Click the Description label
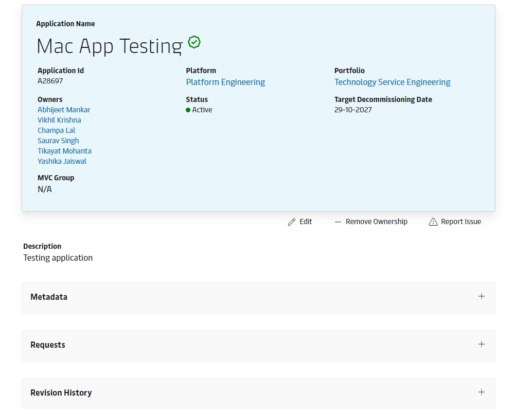 click(x=42, y=246)
